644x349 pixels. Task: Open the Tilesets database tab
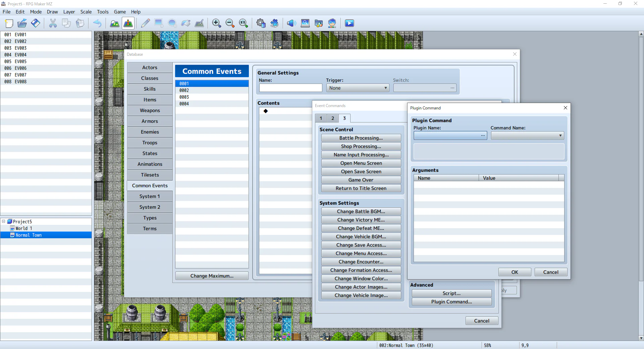point(150,175)
